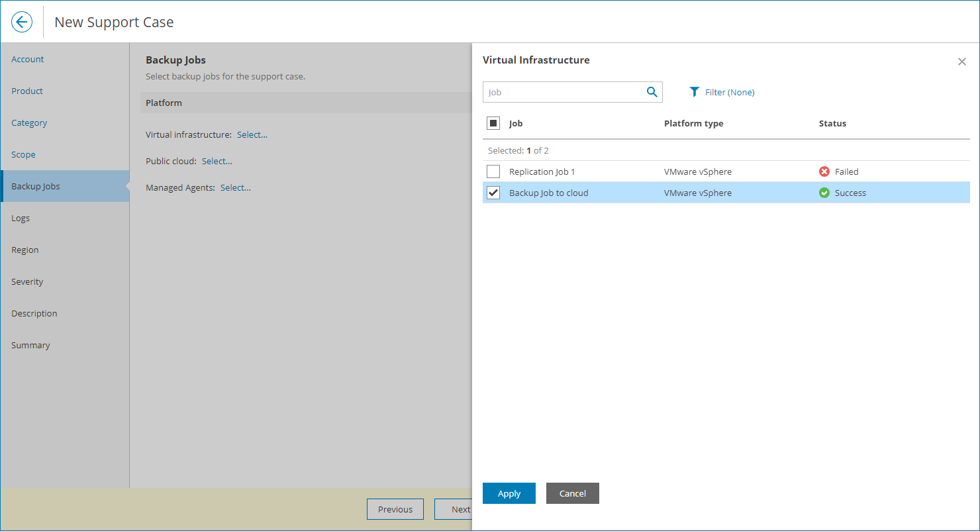Click the Job search input field

[x=563, y=92]
